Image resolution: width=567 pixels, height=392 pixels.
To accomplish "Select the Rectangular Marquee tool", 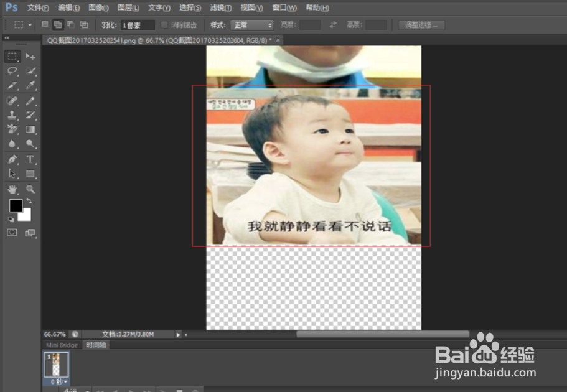I will (x=12, y=57).
